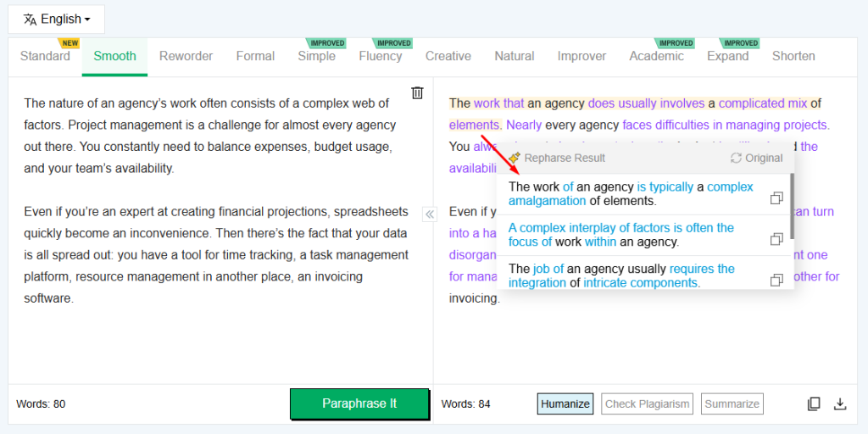Open the Academic mode tab
This screenshot has width=868, height=434.
pos(656,56)
